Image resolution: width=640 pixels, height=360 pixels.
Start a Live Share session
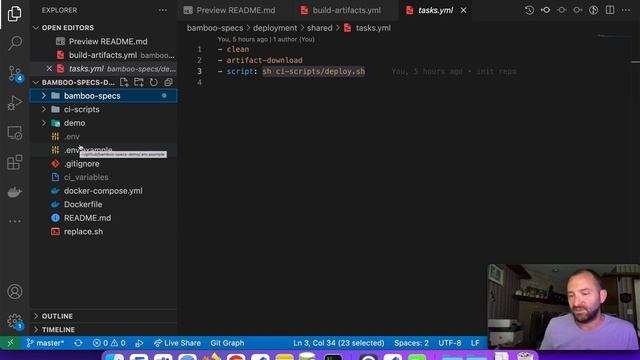click(x=177, y=343)
